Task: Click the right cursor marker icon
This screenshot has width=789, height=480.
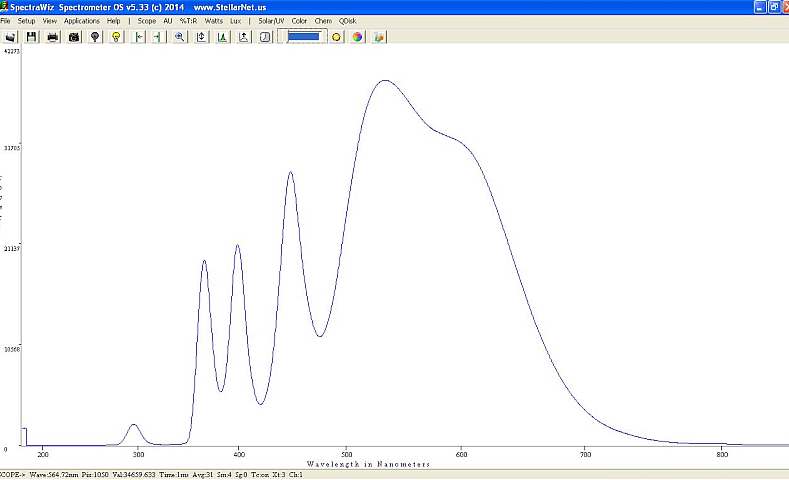Action: tap(158, 37)
